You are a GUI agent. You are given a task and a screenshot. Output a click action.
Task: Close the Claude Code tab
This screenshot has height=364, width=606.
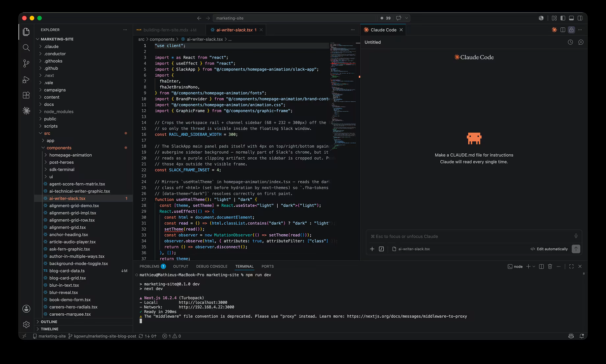(401, 30)
